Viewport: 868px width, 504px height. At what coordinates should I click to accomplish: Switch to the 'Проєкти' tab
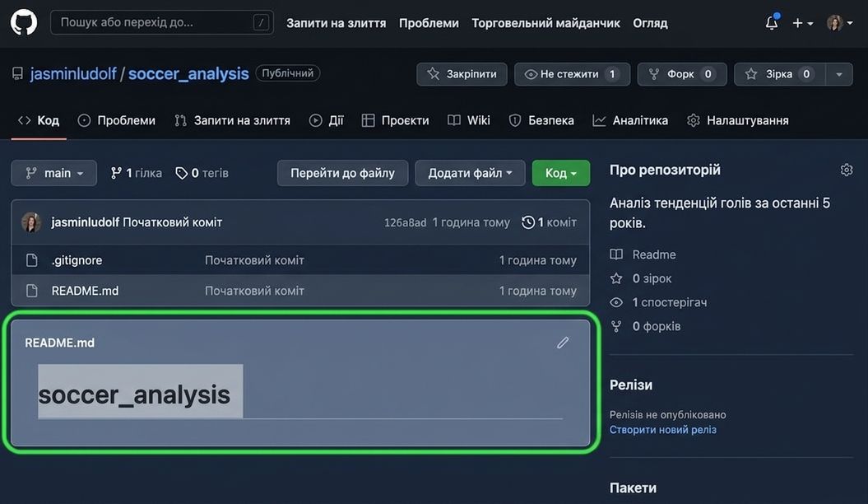pyautogui.click(x=395, y=121)
